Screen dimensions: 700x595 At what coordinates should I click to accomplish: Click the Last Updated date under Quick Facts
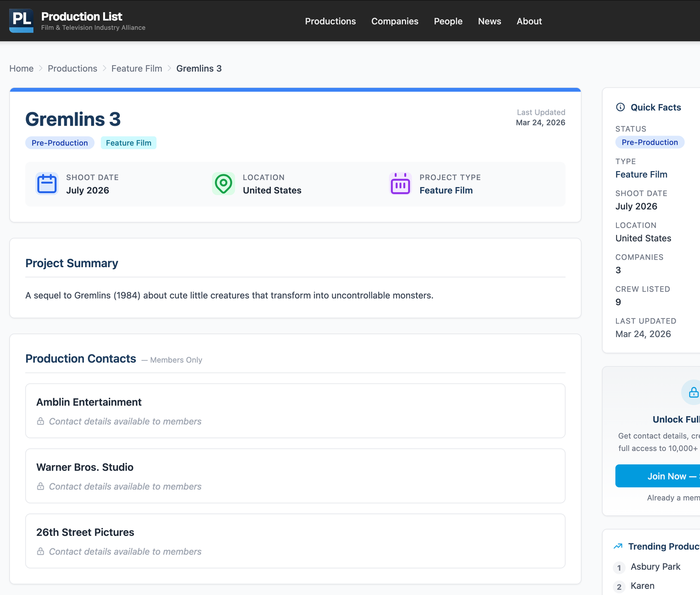(643, 334)
